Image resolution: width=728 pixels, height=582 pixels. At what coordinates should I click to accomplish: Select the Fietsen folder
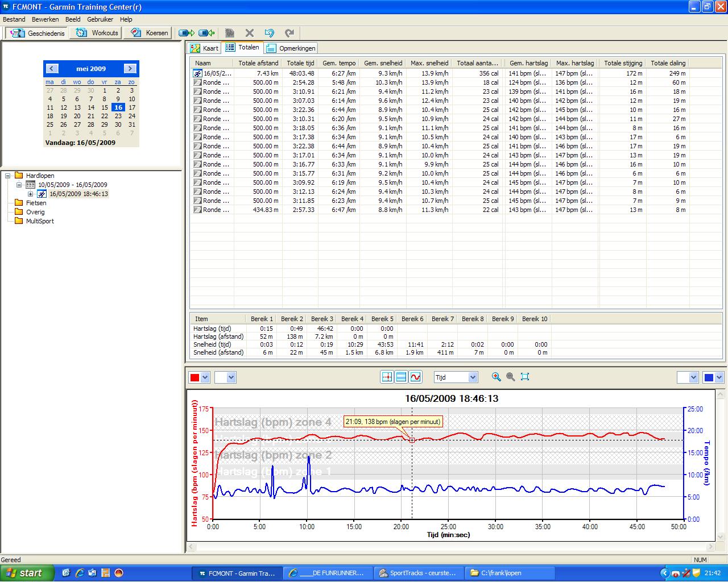click(36, 203)
